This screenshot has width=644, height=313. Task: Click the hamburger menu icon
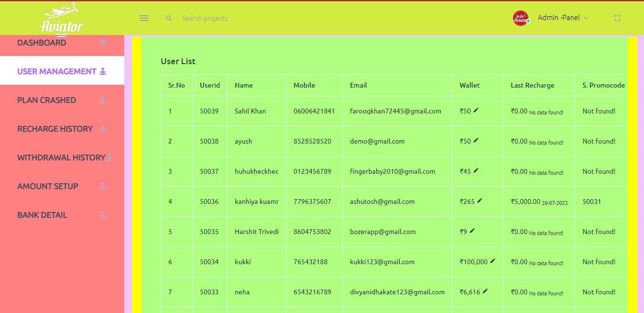pyautogui.click(x=144, y=18)
